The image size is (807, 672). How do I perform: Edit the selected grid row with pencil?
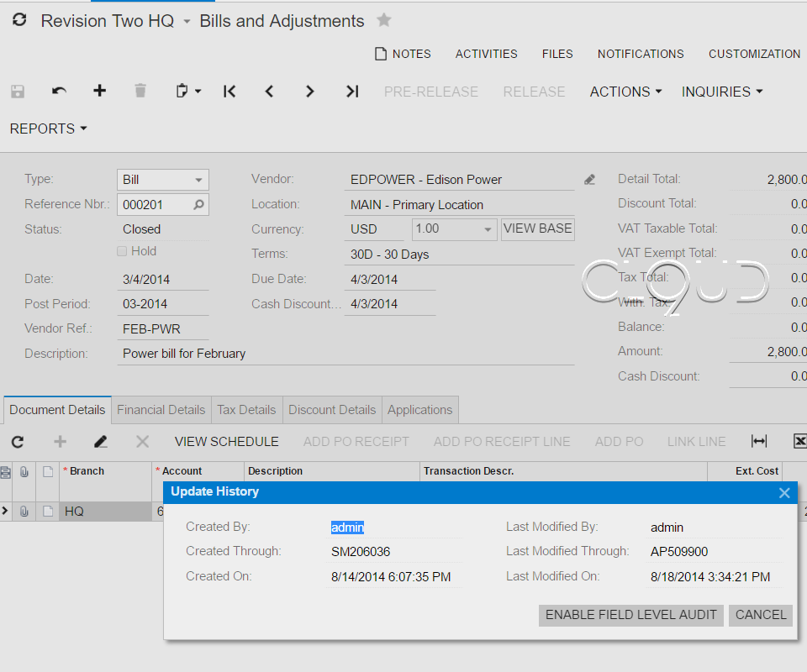[x=101, y=442]
